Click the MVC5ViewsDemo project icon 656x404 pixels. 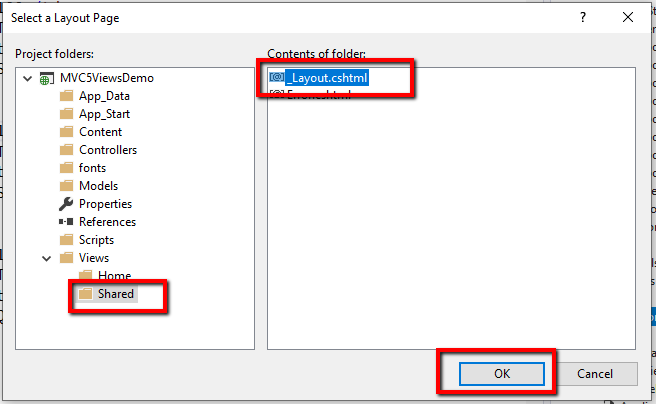point(47,78)
